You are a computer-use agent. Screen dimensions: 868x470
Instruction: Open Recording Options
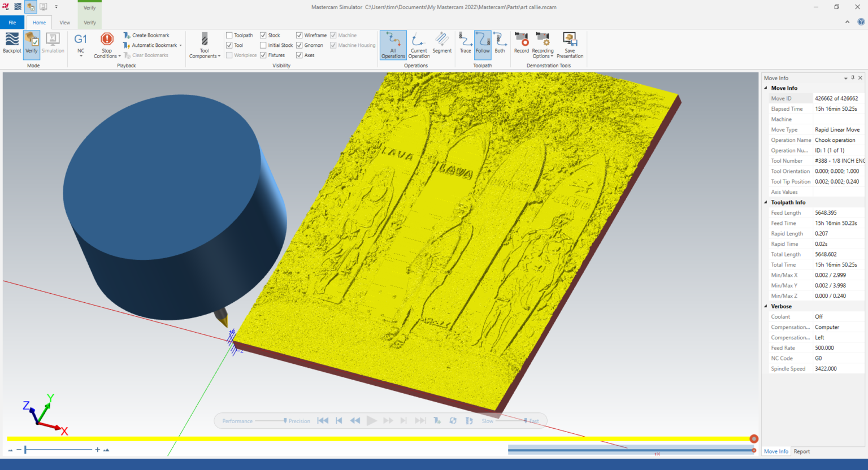(542, 45)
